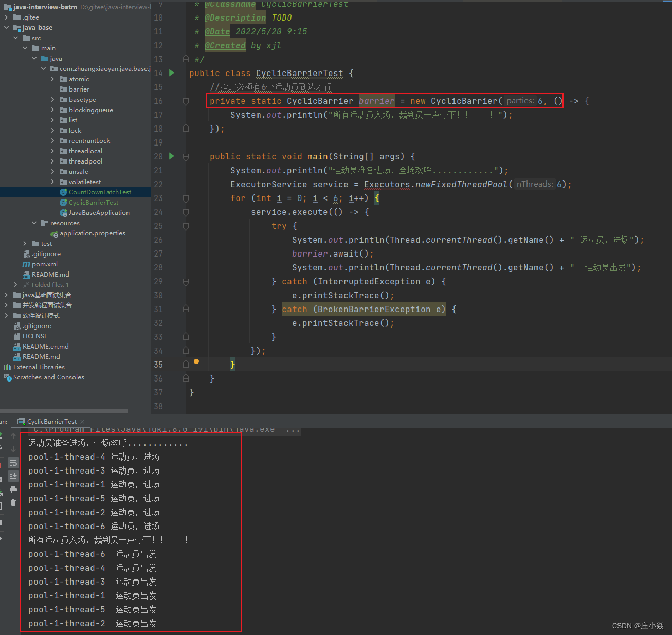
Task: Expand the 软件设计模式 folder
Action: point(6,316)
